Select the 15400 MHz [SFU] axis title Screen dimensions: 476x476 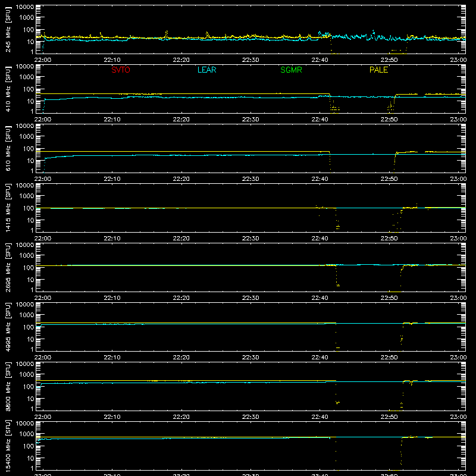8,446
